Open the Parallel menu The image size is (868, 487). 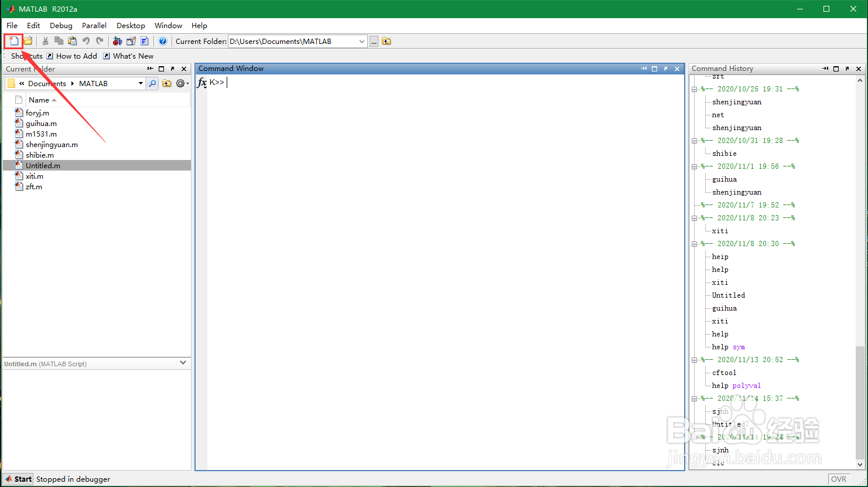pyautogui.click(x=94, y=25)
